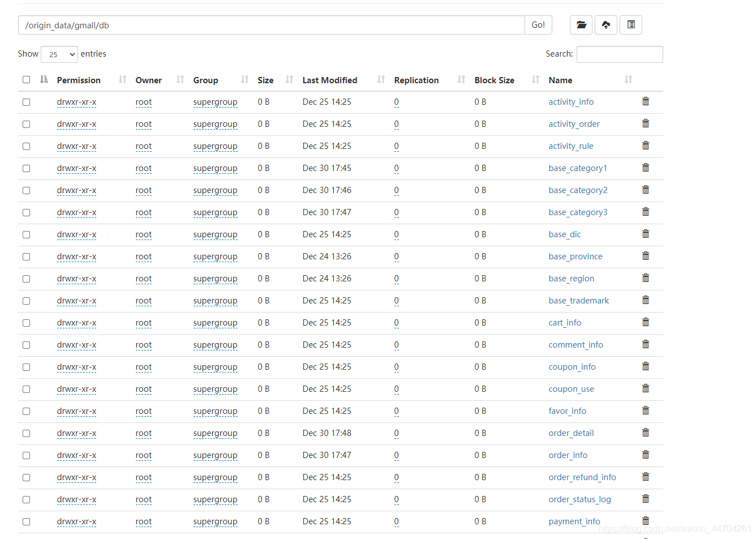Click trash icon for cart_info
Viewport: 756px width, 539px height.
(x=646, y=322)
